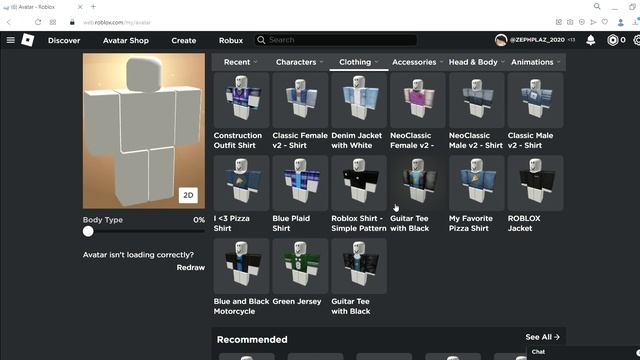Select the NeoClassic Male v2 - Shirt thumbnail
Viewport: 640px width, 360px height.
click(476, 100)
